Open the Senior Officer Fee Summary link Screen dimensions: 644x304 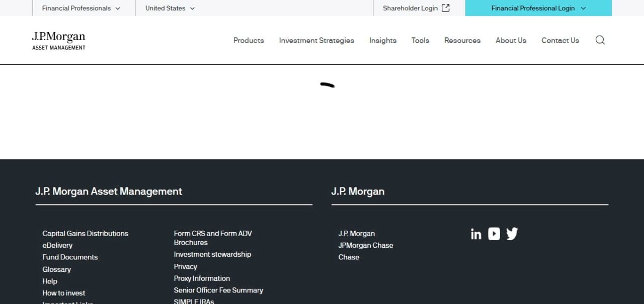218,290
